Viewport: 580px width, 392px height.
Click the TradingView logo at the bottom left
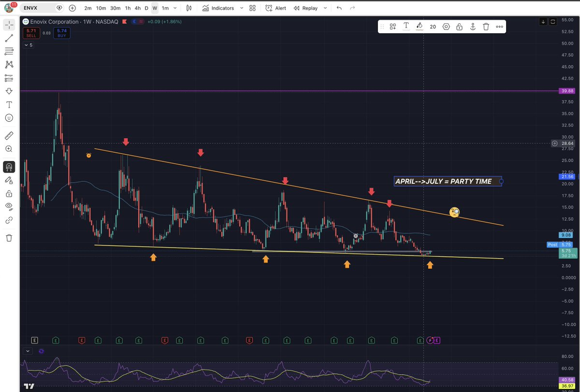29,386
